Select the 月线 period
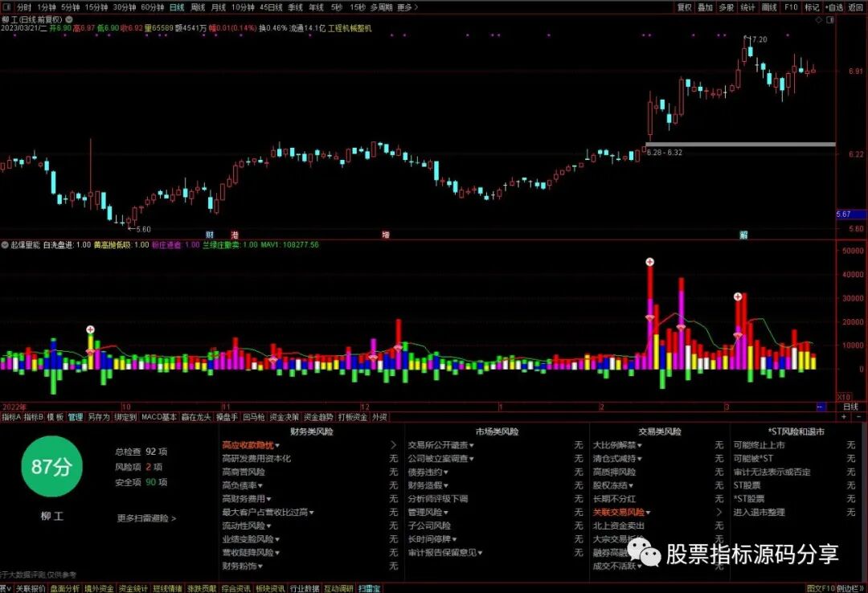 click(219, 7)
